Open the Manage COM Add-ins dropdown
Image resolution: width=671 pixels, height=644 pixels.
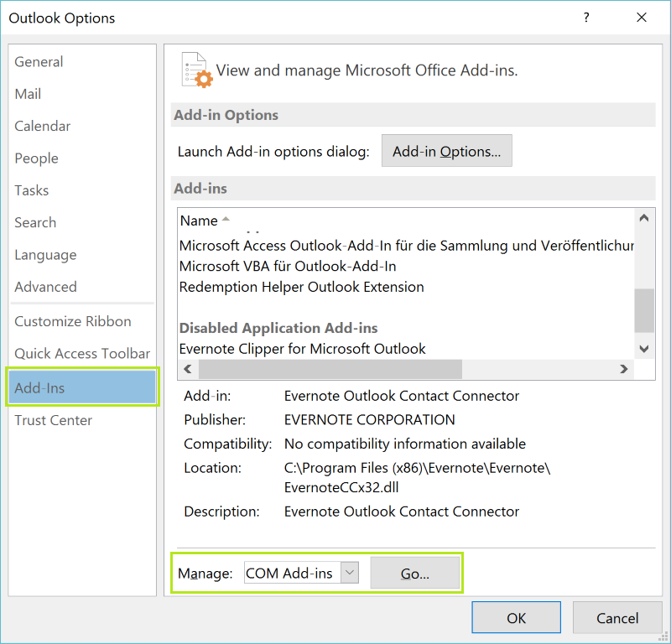click(x=350, y=574)
